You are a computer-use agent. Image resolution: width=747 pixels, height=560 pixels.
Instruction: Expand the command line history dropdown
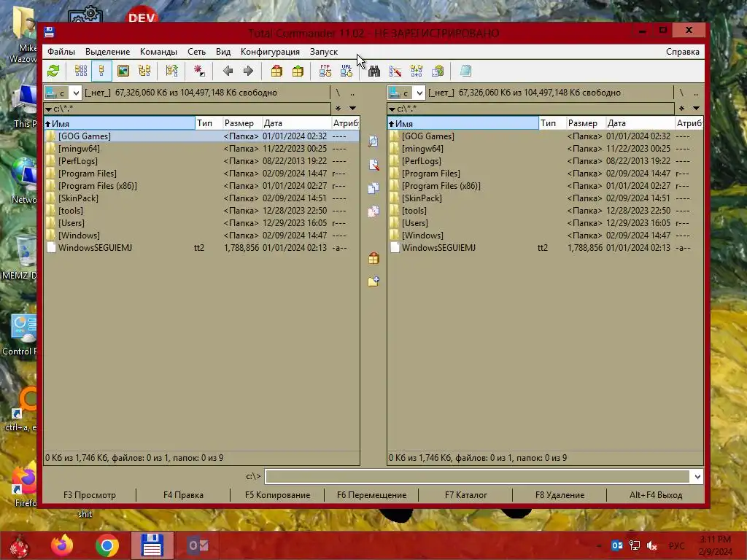pyautogui.click(x=697, y=476)
